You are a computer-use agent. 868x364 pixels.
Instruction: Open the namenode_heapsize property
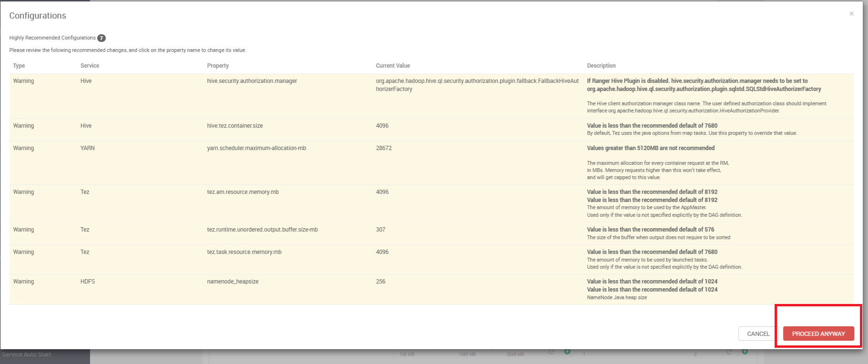tap(233, 282)
